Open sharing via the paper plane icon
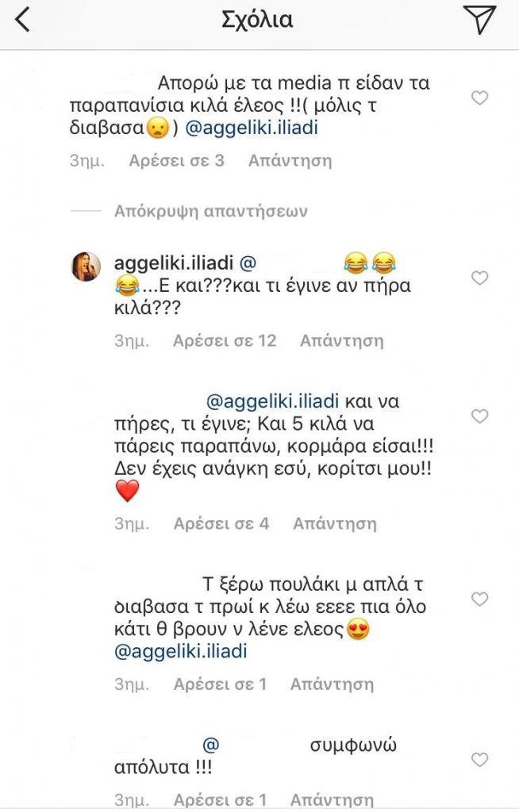This screenshot has height=812, width=519. pos(481,21)
